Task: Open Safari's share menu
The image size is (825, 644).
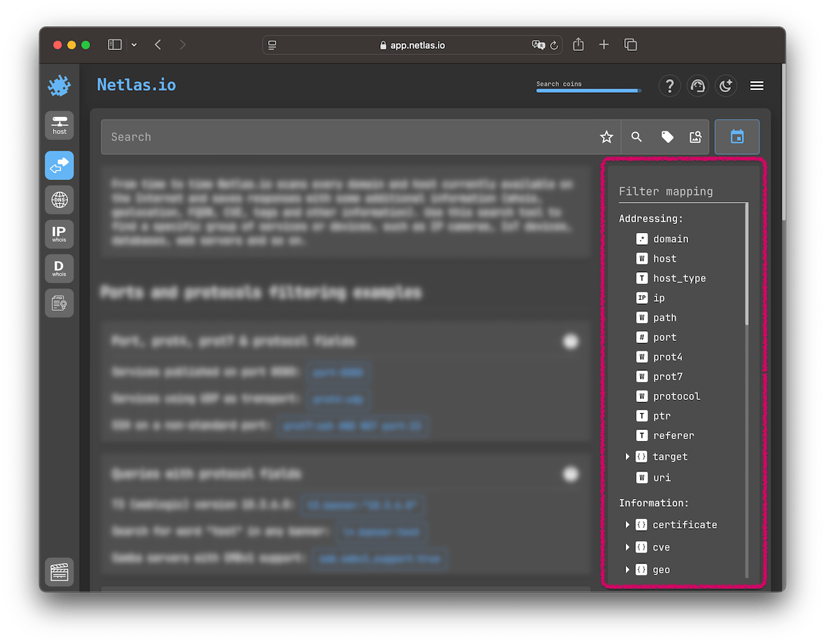Action: [x=578, y=44]
